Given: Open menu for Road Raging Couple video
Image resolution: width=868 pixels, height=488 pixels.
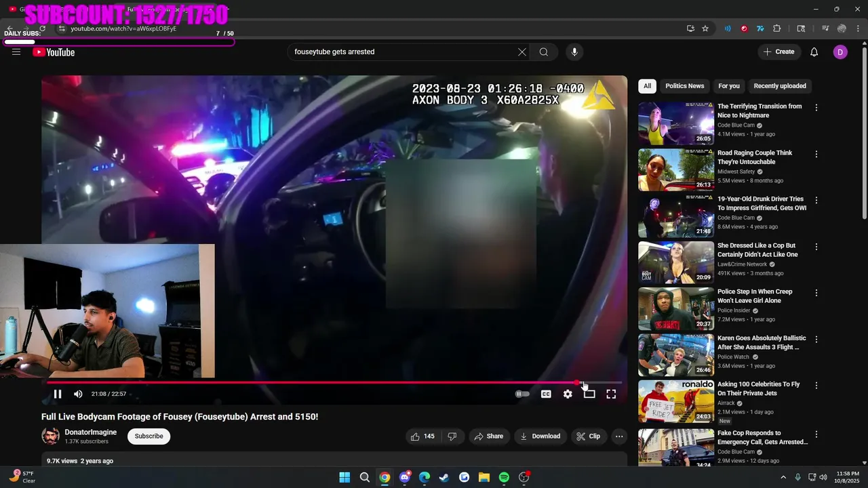Looking at the screenshot, I should [816, 155].
